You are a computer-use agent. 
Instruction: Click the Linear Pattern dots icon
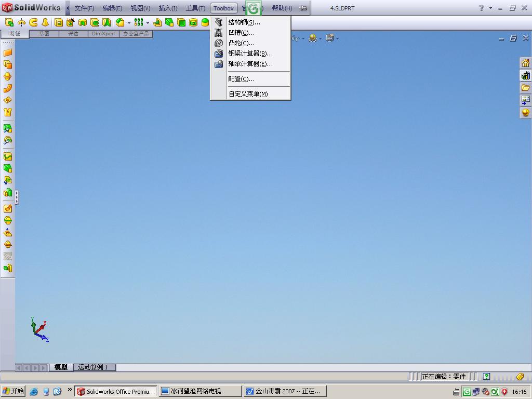pyautogui.click(x=139, y=23)
